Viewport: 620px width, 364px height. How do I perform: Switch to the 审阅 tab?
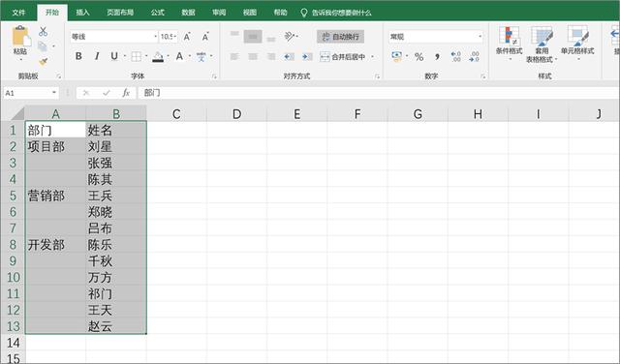[219, 13]
